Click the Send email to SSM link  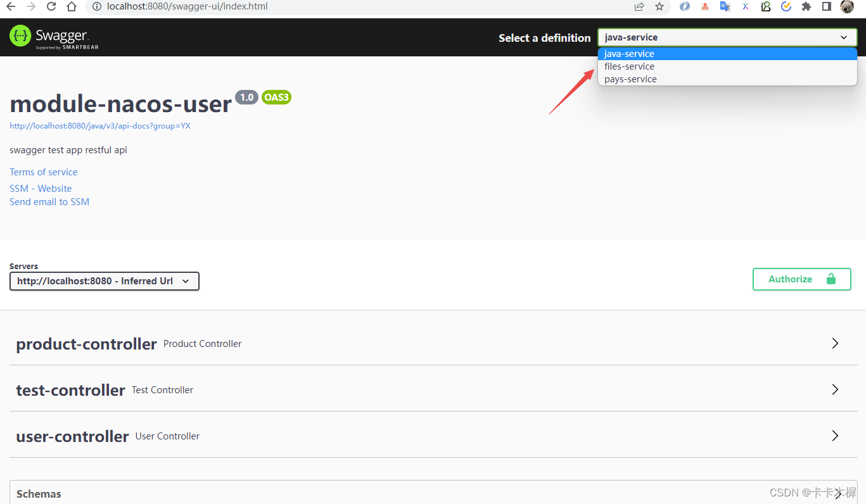pos(49,201)
